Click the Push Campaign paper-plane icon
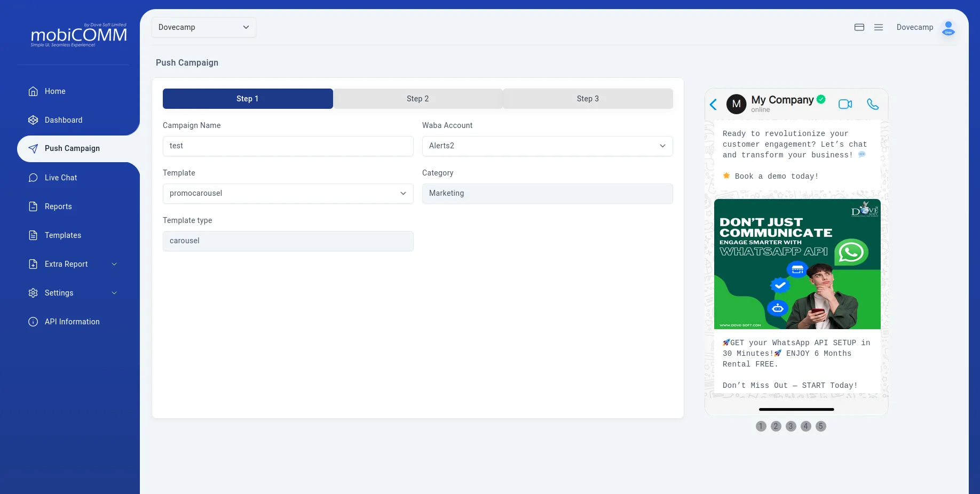980x494 pixels. tap(33, 148)
